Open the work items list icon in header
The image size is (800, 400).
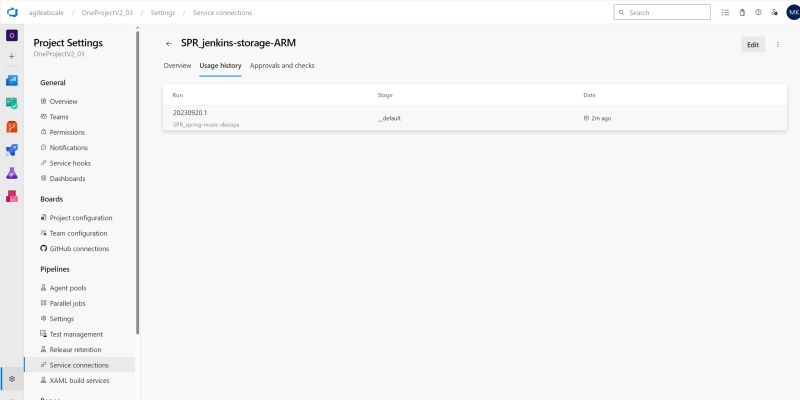(725, 12)
